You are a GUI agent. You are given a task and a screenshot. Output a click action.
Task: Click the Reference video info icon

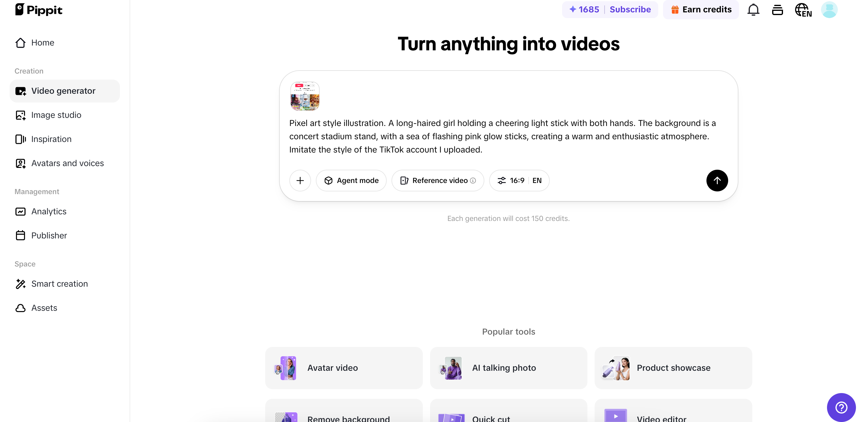point(473,181)
